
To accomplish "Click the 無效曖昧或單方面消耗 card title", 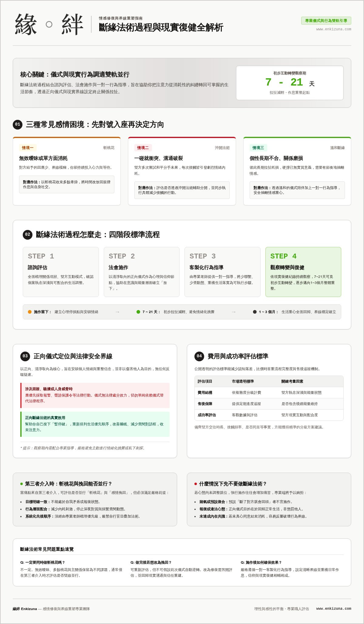I will click(43, 158).
